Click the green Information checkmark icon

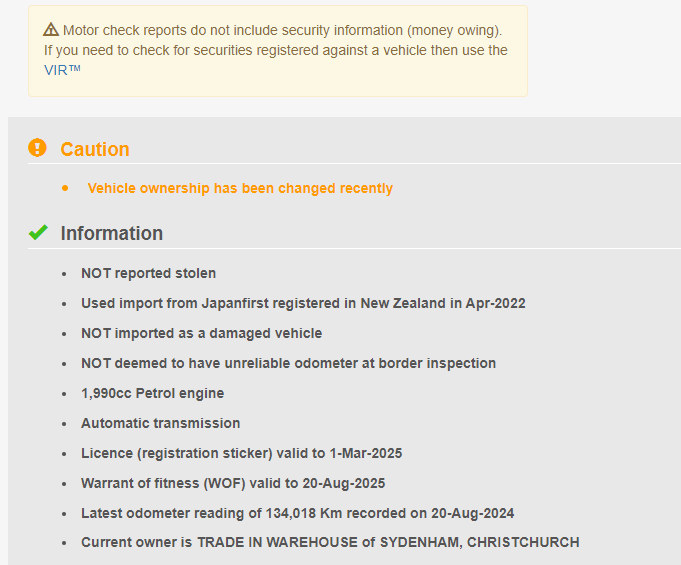[38, 233]
